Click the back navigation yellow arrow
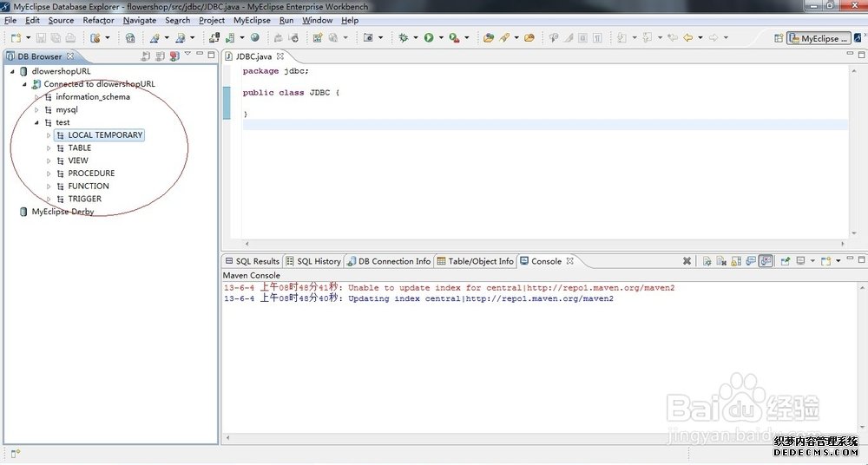This screenshot has width=868, height=465. [688, 38]
